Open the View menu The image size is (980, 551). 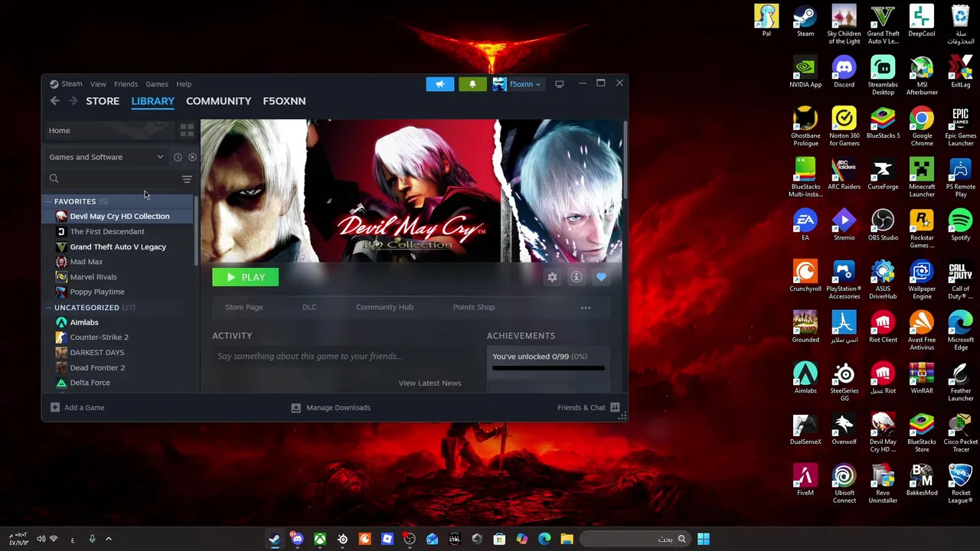pyautogui.click(x=98, y=84)
